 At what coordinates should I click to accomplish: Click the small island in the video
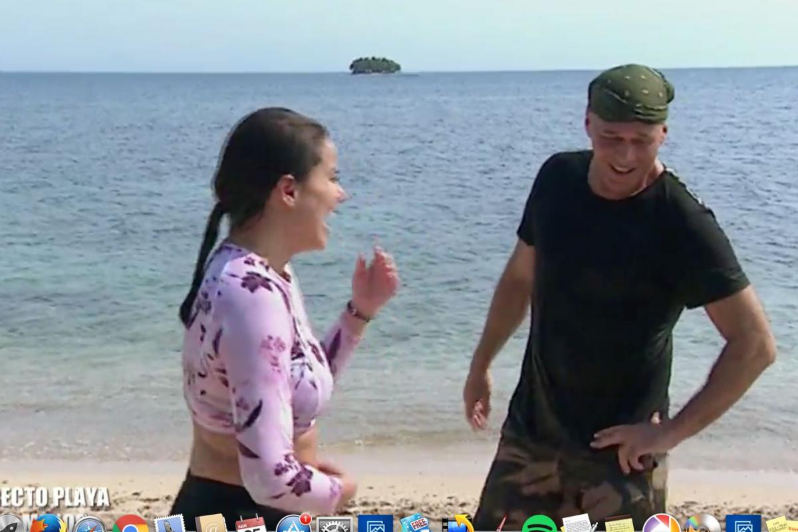[x=375, y=65]
